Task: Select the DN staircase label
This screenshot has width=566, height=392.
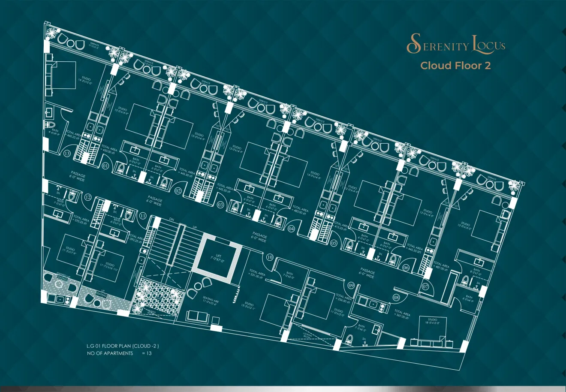Action: click(x=171, y=219)
